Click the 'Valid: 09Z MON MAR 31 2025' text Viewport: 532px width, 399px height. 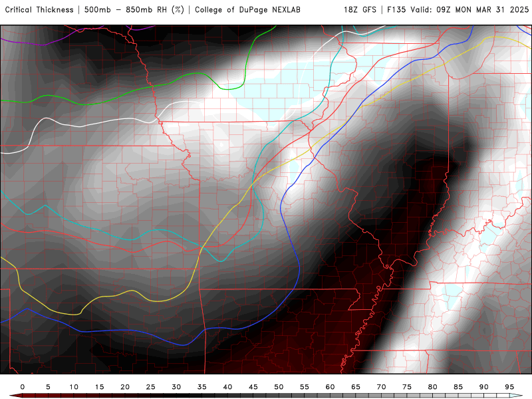coord(469,10)
